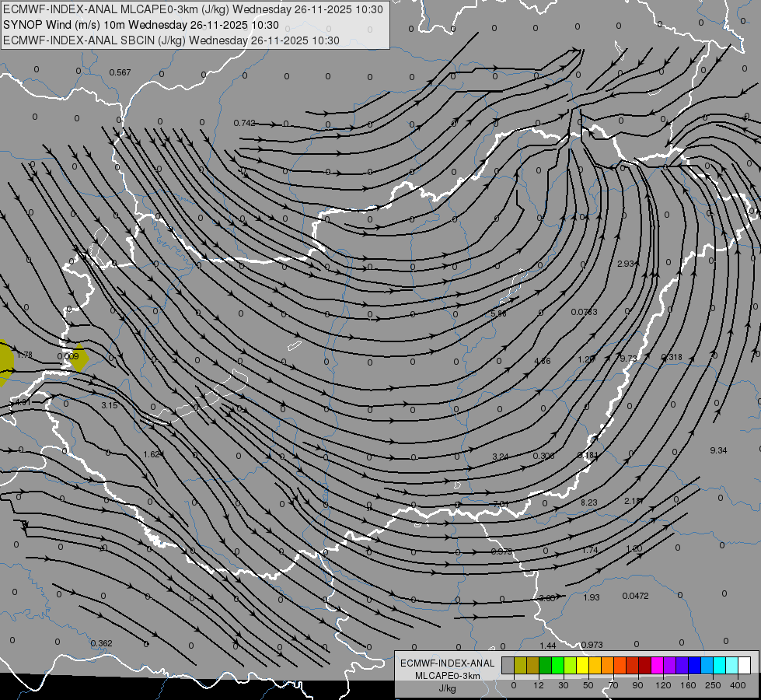
Task: Click the map value 1.93
Action: tap(591, 597)
